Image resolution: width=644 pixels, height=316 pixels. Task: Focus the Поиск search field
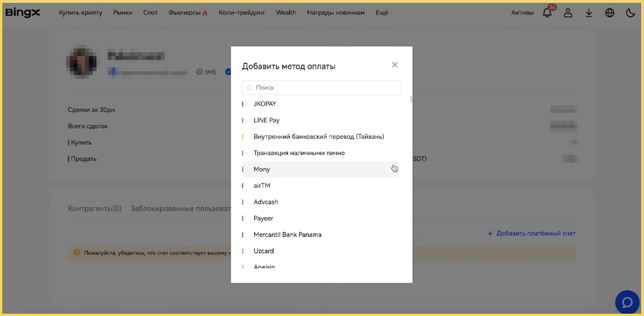pyautogui.click(x=322, y=88)
